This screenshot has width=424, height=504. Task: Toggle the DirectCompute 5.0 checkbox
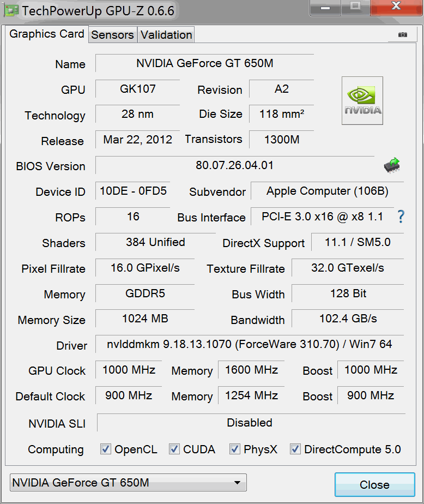tap(295, 449)
